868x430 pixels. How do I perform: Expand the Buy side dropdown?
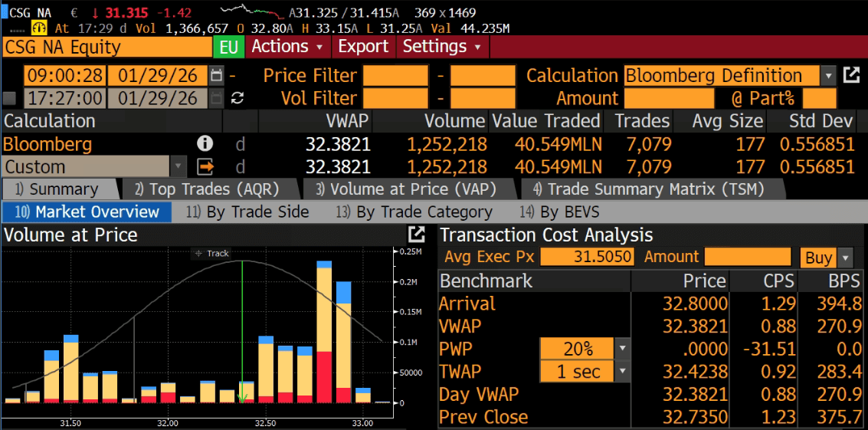(845, 258)
